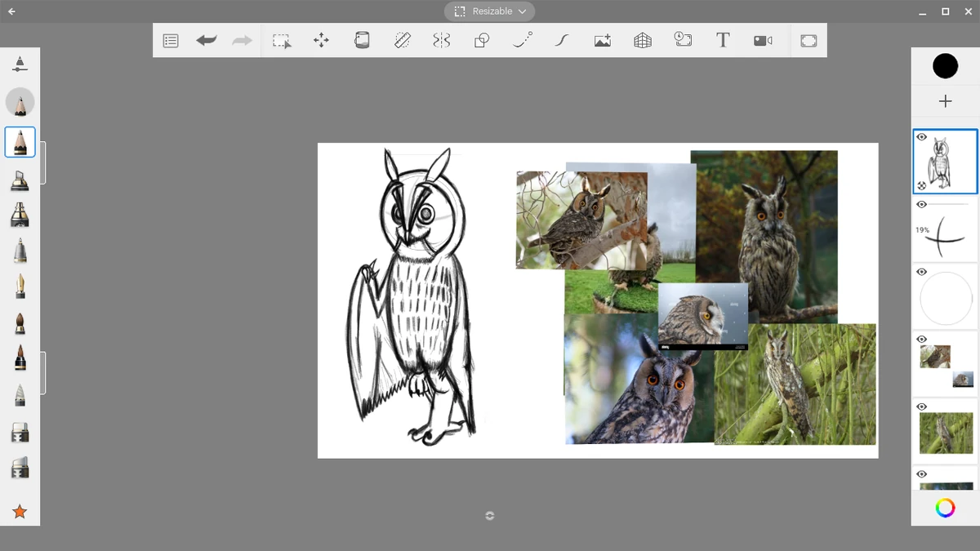Open the Resizable window size dropdown
This screenshot has height=551, width=980.
point(490,11)
